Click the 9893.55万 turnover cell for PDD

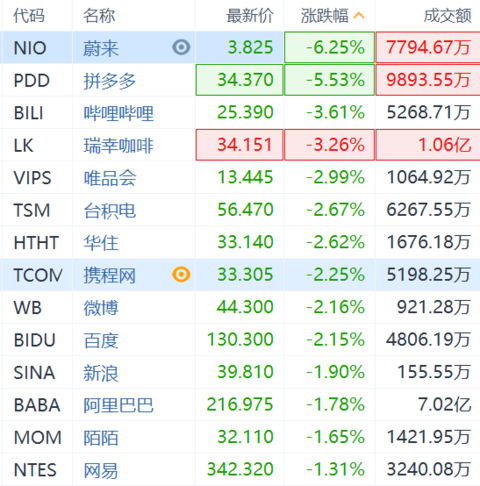point(428,80)
